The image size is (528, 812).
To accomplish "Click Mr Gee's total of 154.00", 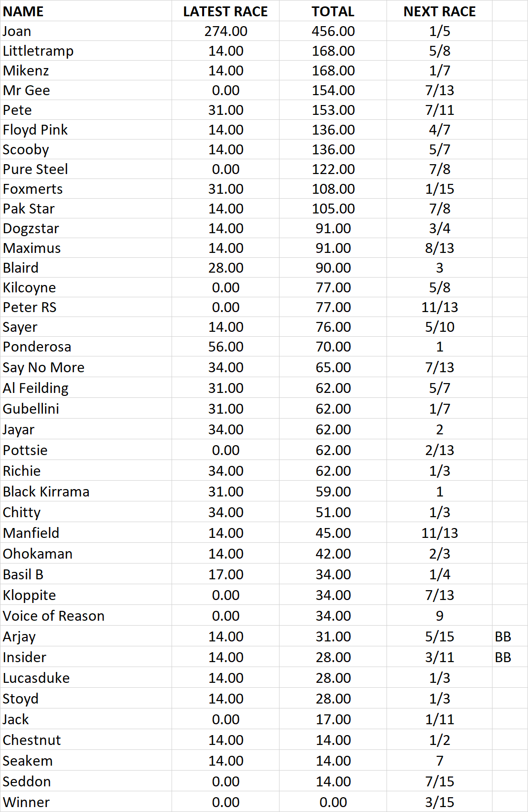I will coord(333,90).
